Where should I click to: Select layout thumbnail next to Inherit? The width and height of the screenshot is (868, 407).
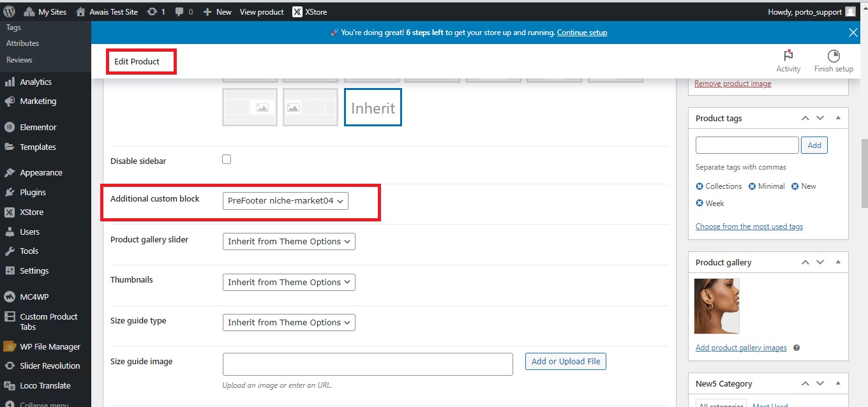point(310,107)
